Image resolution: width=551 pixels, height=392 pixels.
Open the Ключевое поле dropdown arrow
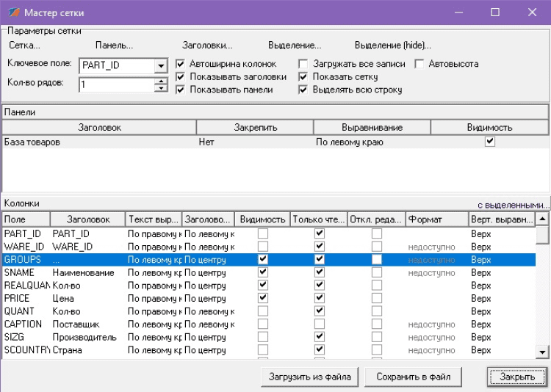pos(161,65)
